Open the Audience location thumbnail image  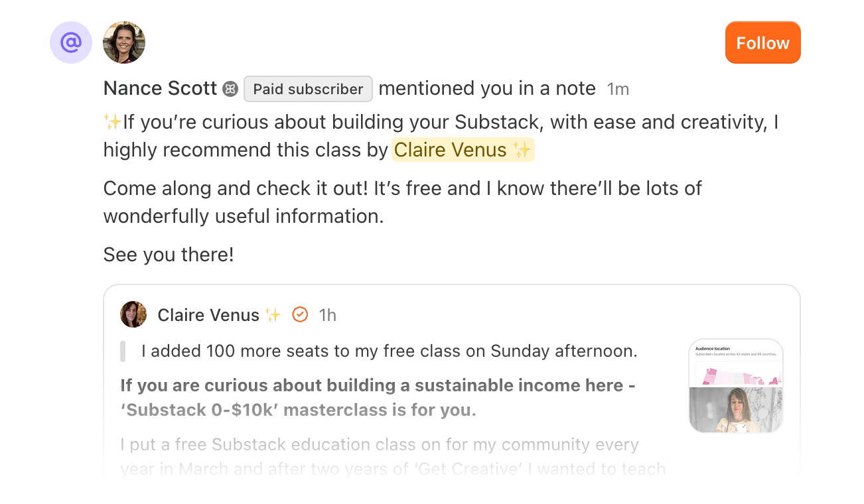736,385
